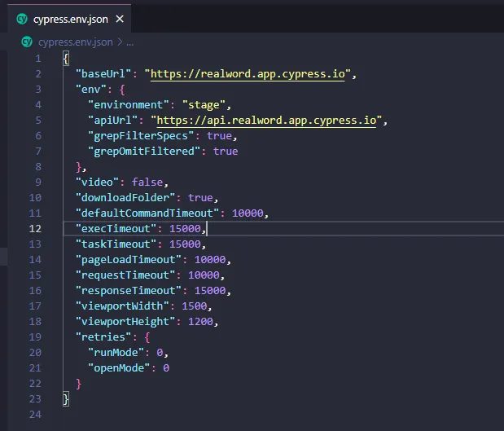Viewport: 504px width, 431px height.
Task: Click the 15000 value of execTimeout
Action: pyautogui.click(x=185, y=229)
